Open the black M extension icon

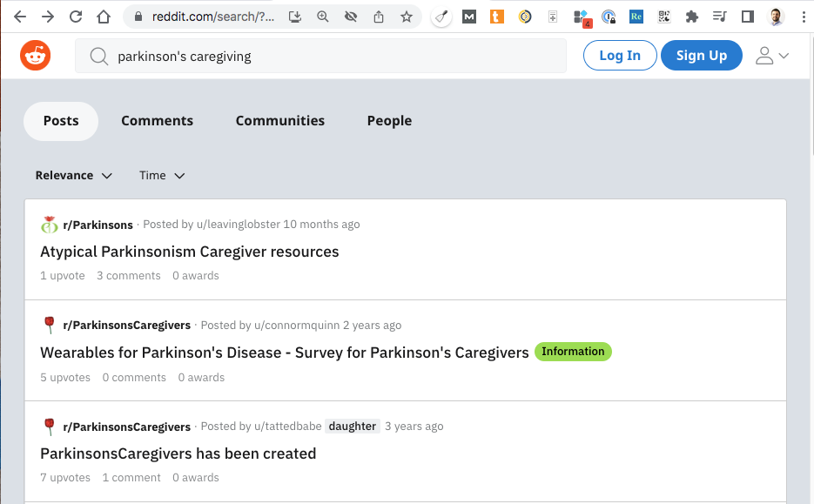(469, 17)
